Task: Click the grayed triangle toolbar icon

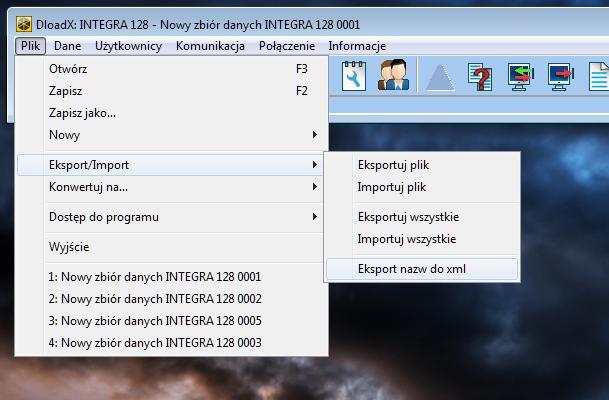Action: [440, 77]
